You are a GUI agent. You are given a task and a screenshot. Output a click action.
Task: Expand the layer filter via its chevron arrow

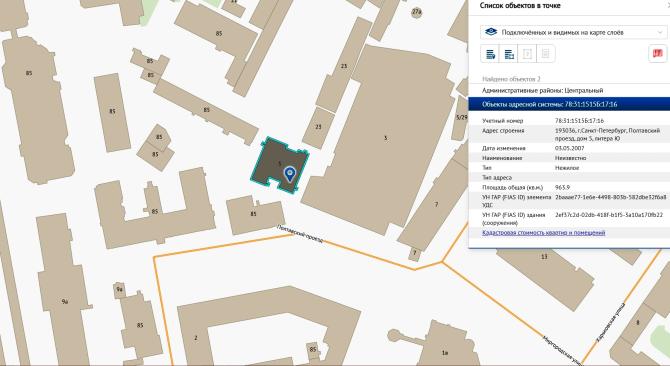click(x=660, y=32)
